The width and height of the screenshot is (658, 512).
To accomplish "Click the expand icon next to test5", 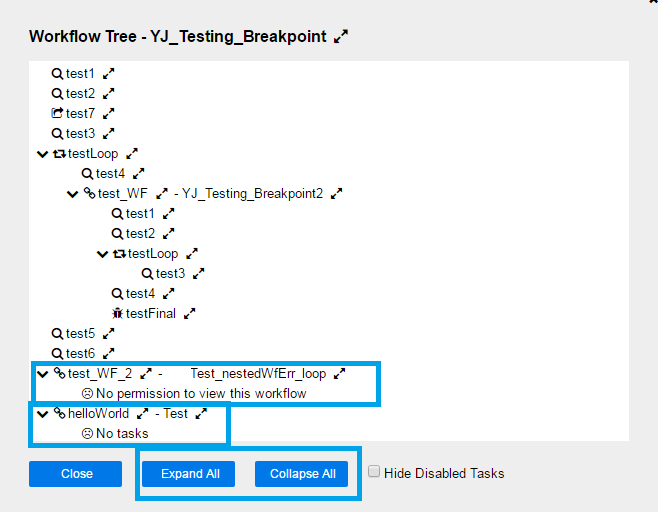I will coord(109,333).
